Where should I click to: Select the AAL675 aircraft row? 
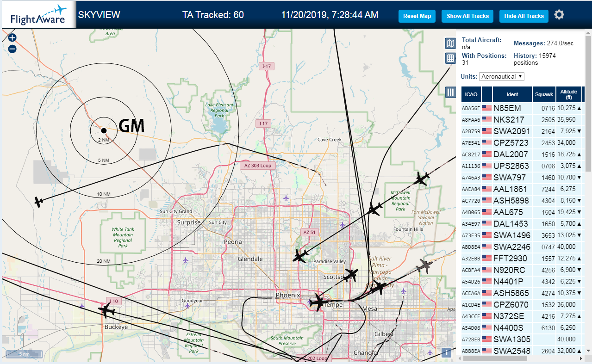point(522,212)
